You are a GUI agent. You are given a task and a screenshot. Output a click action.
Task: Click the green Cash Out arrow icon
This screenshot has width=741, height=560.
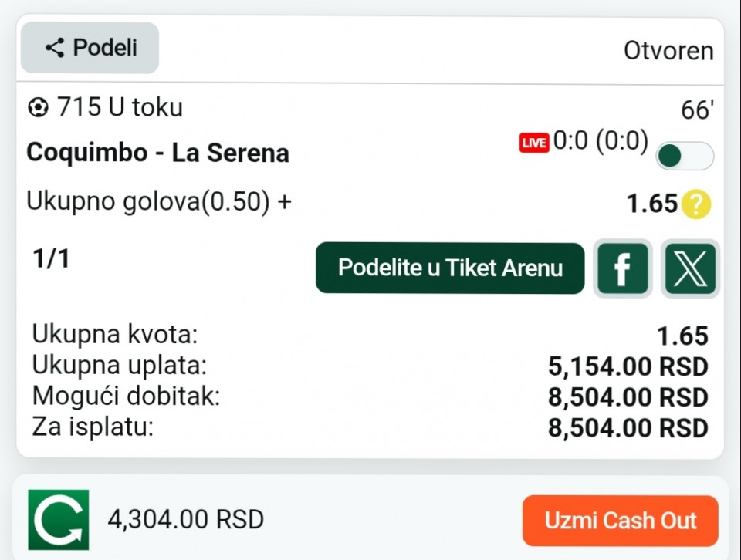click(x=59, y=520)
